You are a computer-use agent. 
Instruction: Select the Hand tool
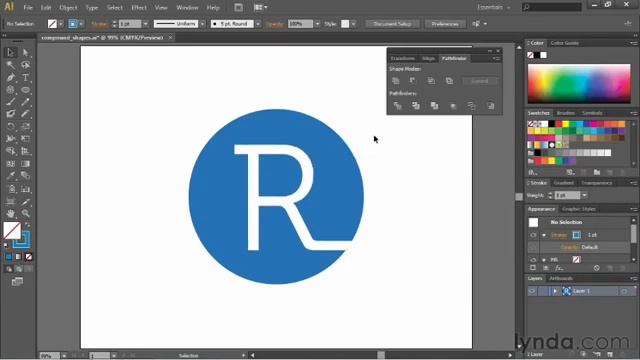pos(11,213)
